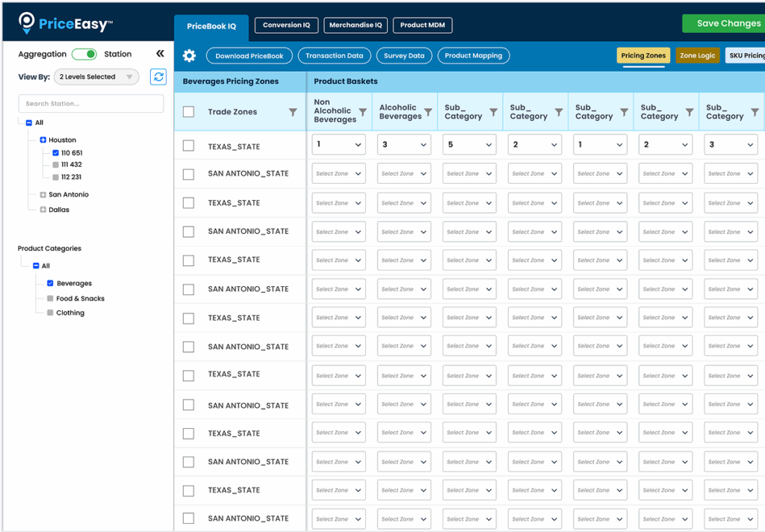Click the PriceEasy logo

pos(66,23)
